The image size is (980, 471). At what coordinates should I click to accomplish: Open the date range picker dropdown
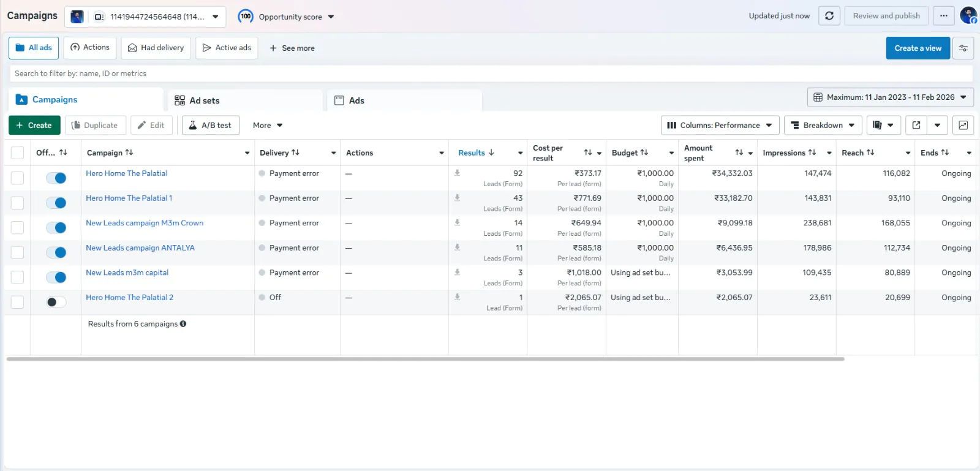891,97
